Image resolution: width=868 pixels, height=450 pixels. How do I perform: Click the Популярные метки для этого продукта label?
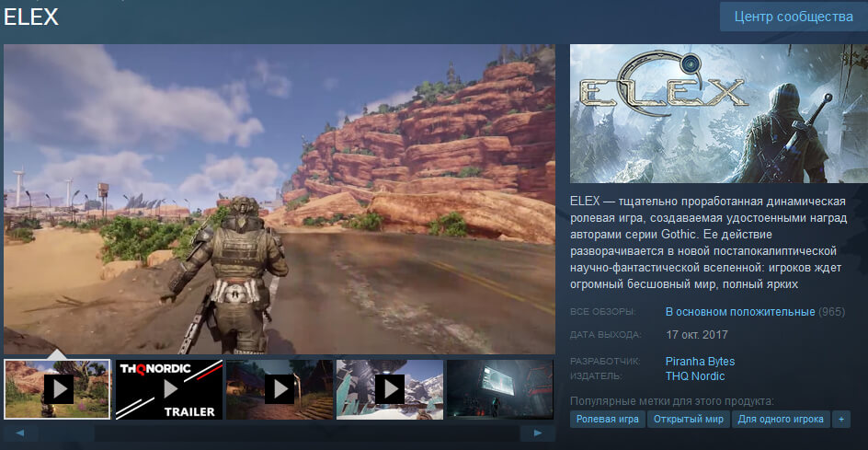[672, 400]
